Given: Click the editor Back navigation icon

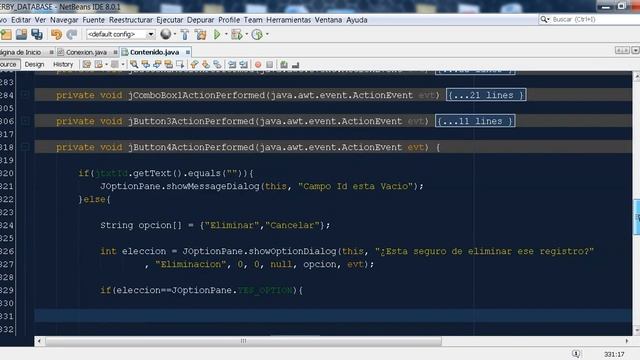Looking at the screenshot, I should (98, 64).
